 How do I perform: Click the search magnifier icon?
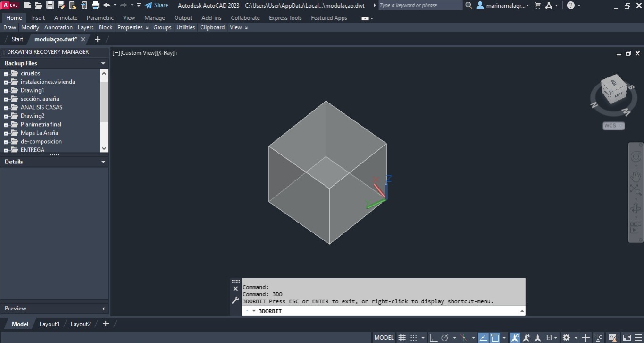coord(468,5)
